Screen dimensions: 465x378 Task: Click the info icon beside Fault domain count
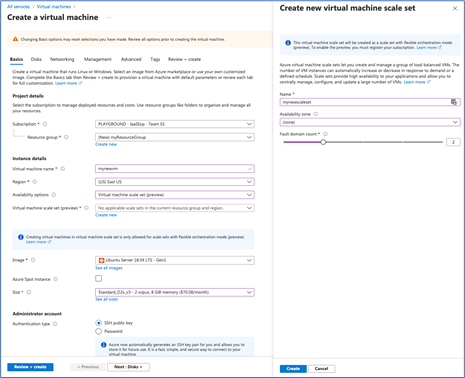(325, 134)
